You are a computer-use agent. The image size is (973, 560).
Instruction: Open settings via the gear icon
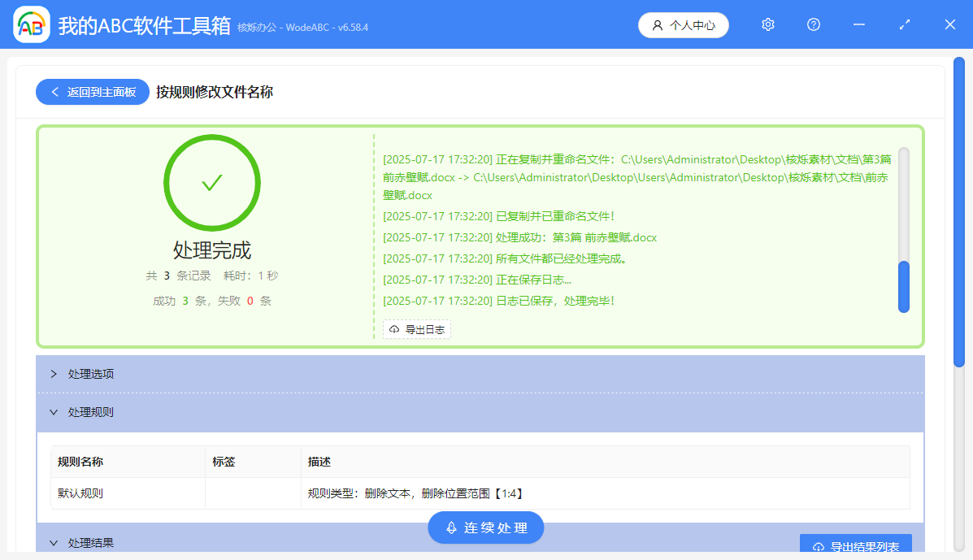pos(767,24)
